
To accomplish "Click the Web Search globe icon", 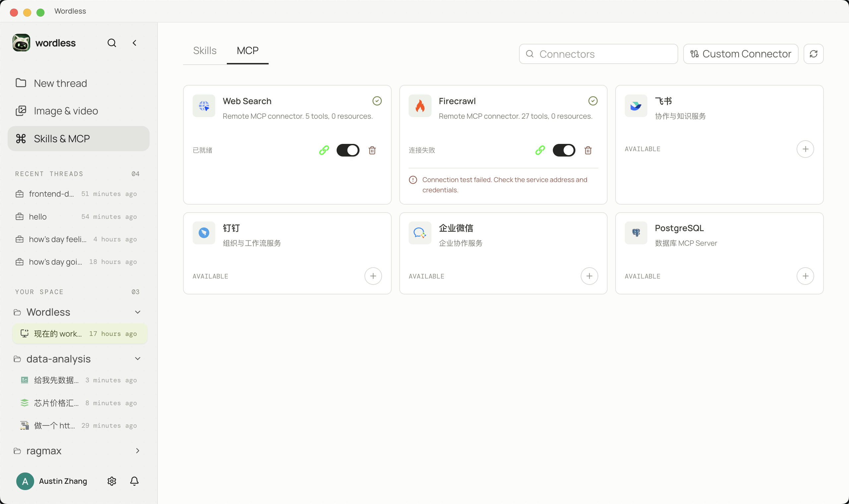I will click(x=204, y=106).
